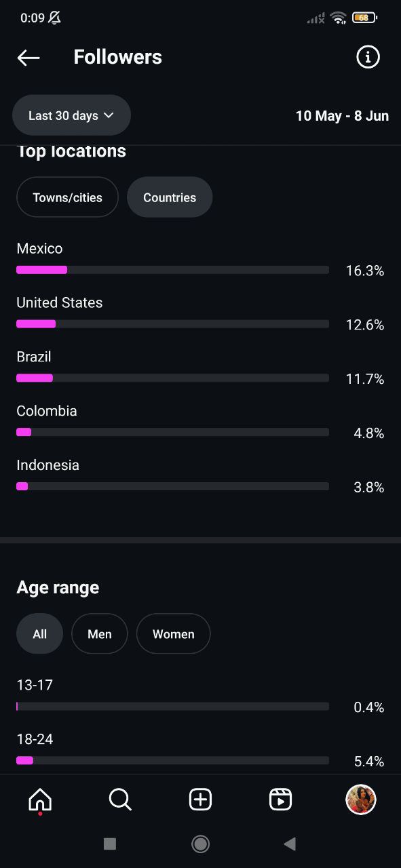Open the Home tab icon
Screen dimensions: 401x868
tap(40, 800)
